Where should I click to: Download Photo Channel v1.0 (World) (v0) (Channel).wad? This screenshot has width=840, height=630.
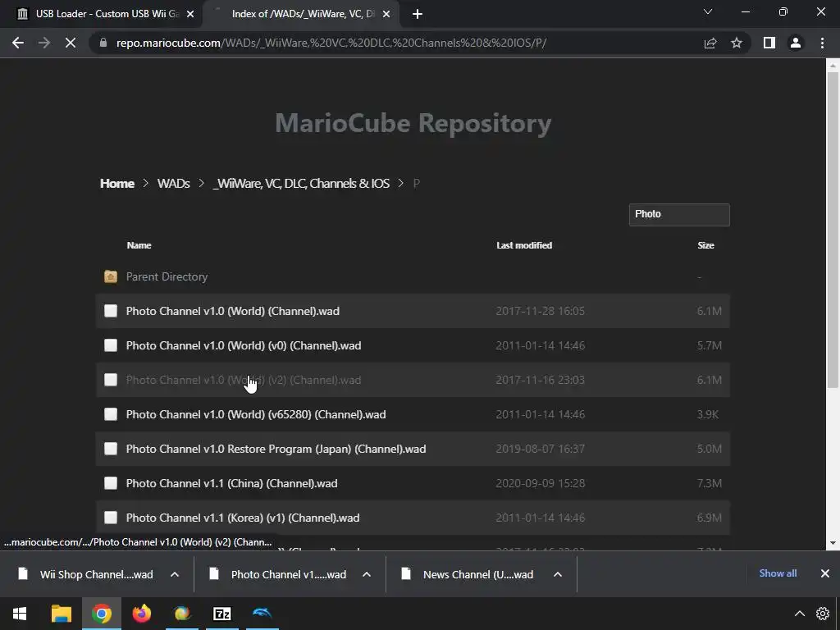[x=243, y=345]
